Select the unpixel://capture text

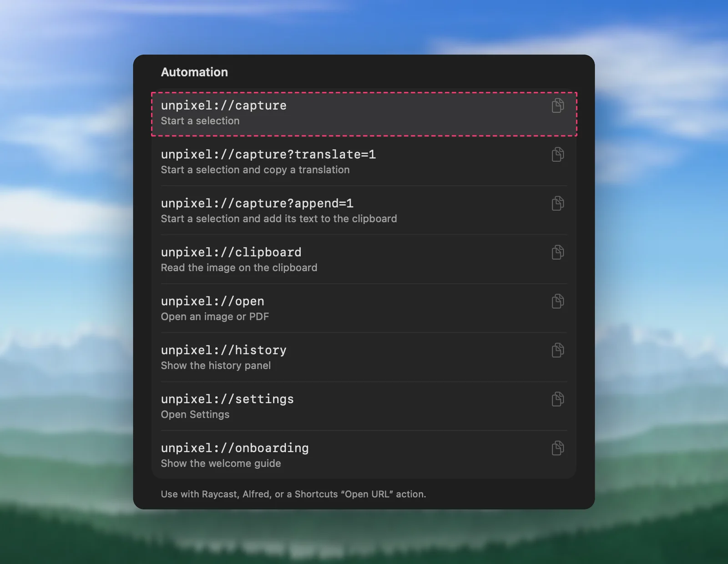223,106
